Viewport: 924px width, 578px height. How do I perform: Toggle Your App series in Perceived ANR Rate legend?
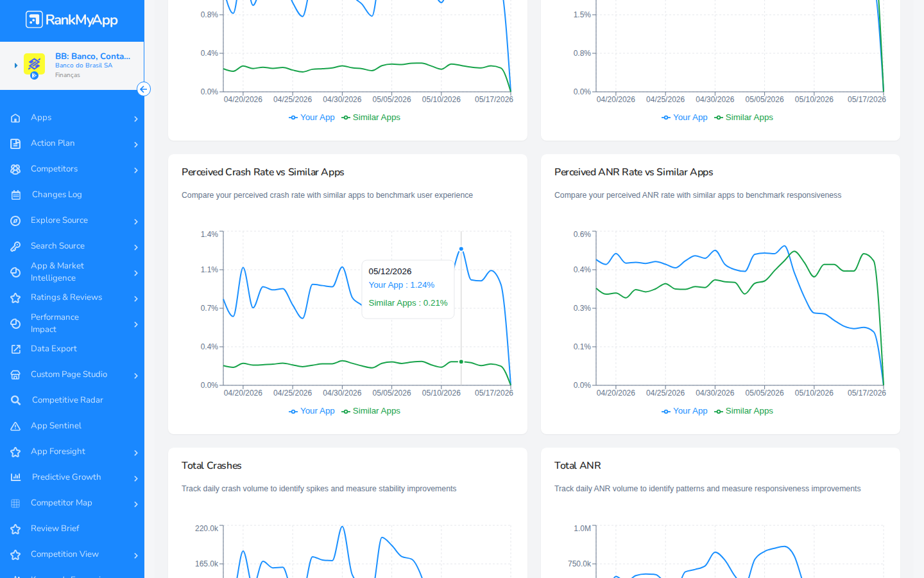coord(685,411)
